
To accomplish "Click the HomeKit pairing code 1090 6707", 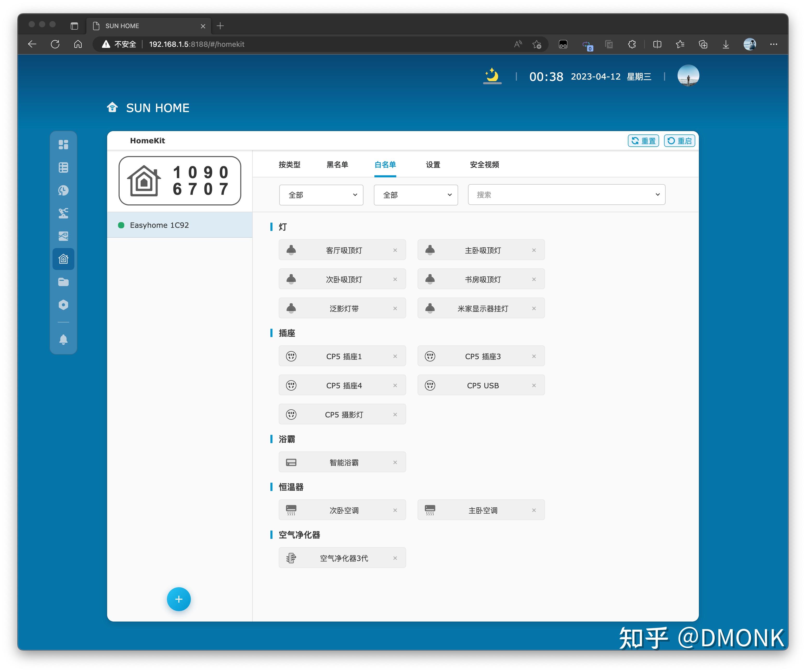I will [180, 180].
